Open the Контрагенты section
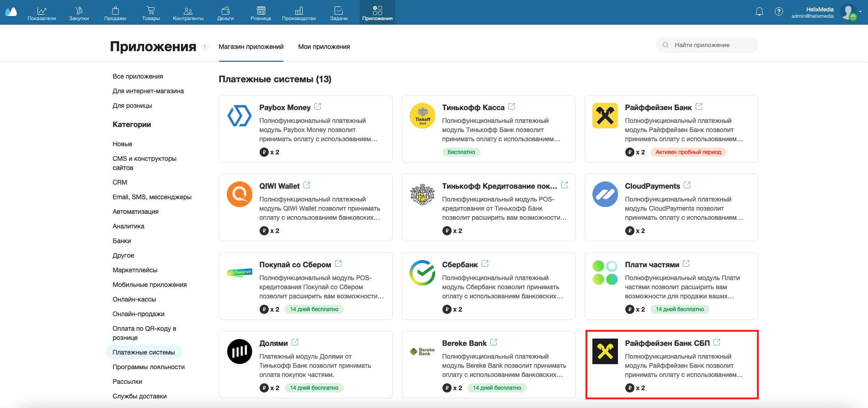Image resolution: width=868 pixels, height=408 pixels. coord(188,13)
